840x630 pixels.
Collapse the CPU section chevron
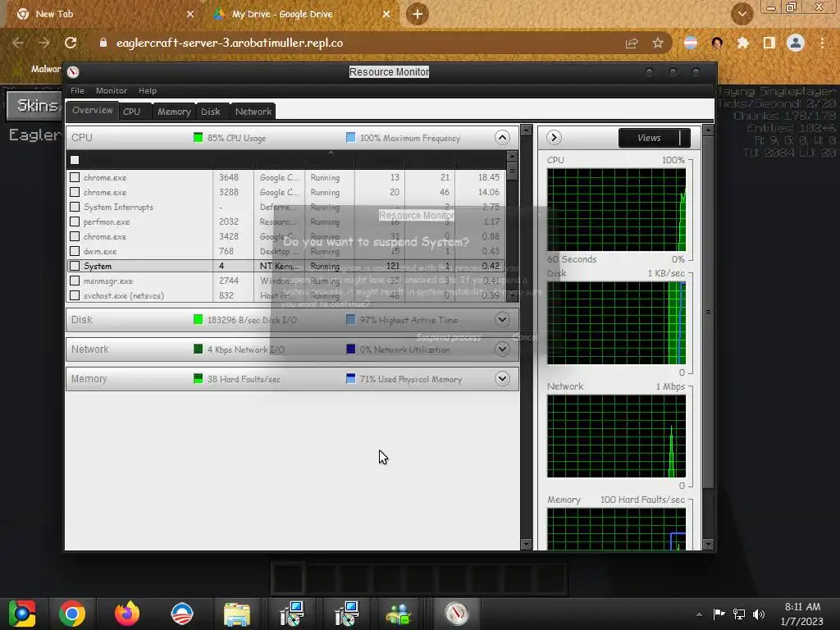pos(502,138)
